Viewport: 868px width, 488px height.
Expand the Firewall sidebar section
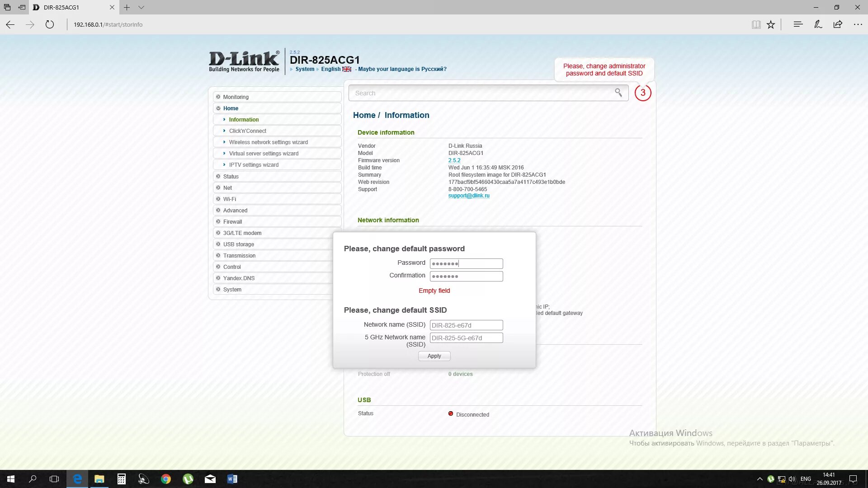coord(232,221)
